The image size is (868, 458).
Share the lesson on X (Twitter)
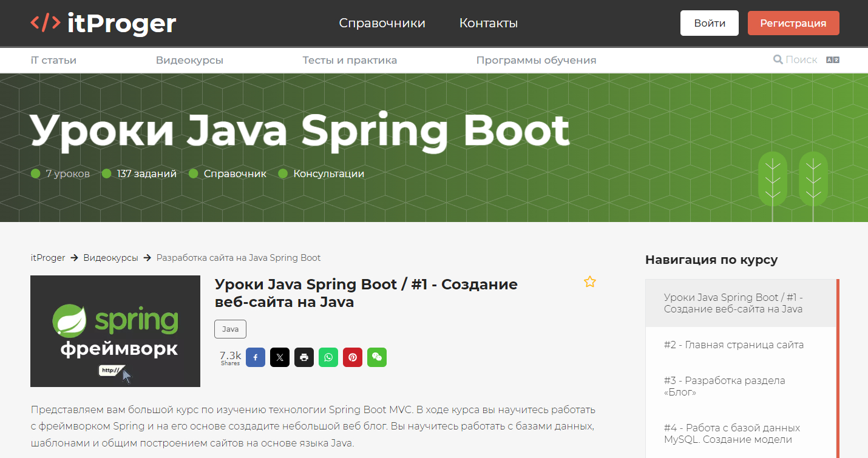click(x=280, y=357)
